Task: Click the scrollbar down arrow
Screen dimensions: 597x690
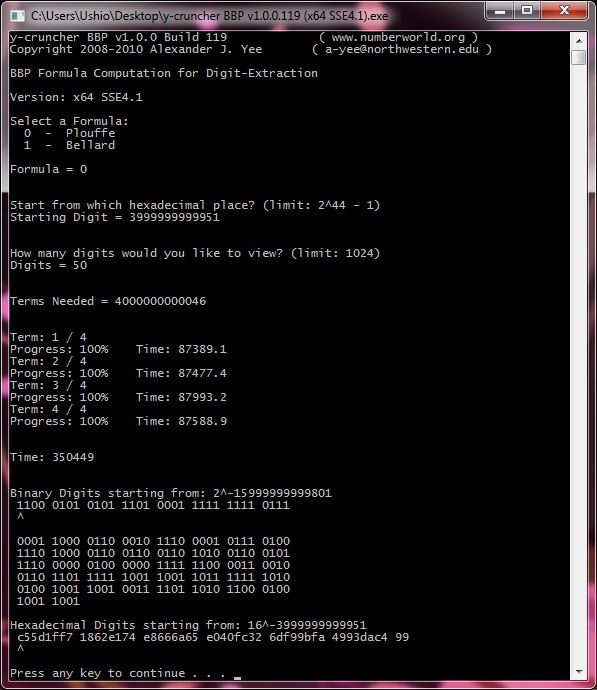Action: tap(579, 672)
